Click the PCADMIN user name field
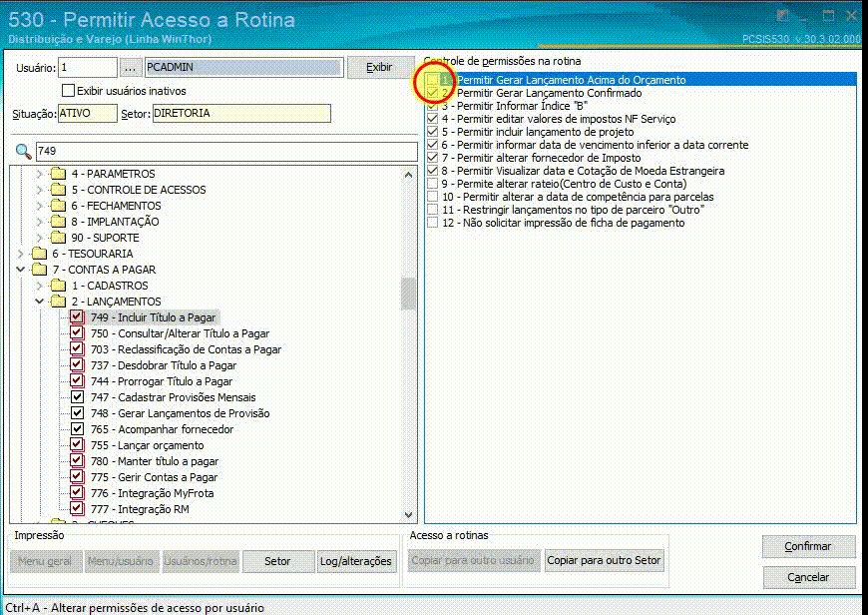The height and width of the screenshot is (615, 868). tap(243, 68)
